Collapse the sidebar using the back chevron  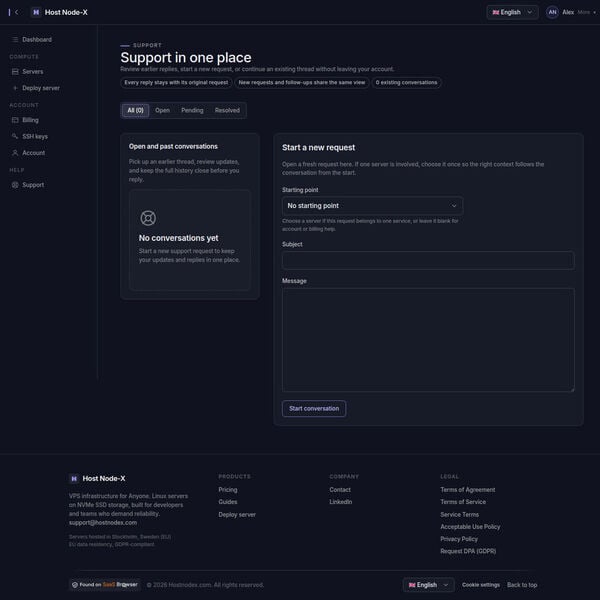(x=16, y=12)
